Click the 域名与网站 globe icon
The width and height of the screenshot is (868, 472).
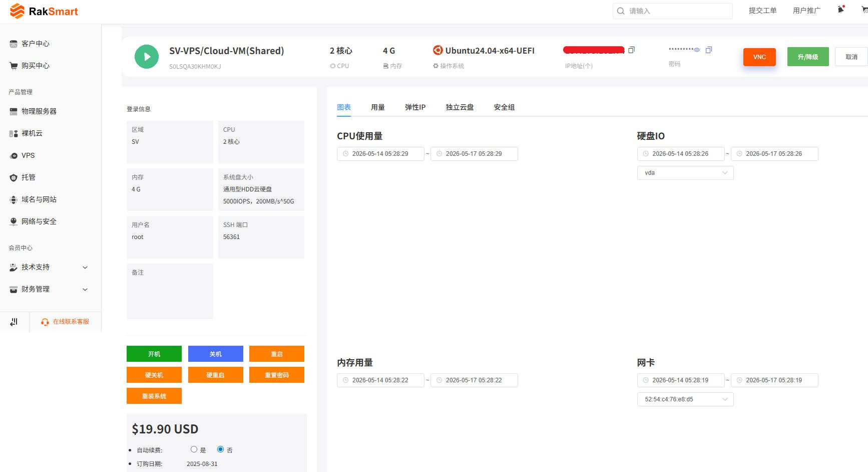click(14, 199)
